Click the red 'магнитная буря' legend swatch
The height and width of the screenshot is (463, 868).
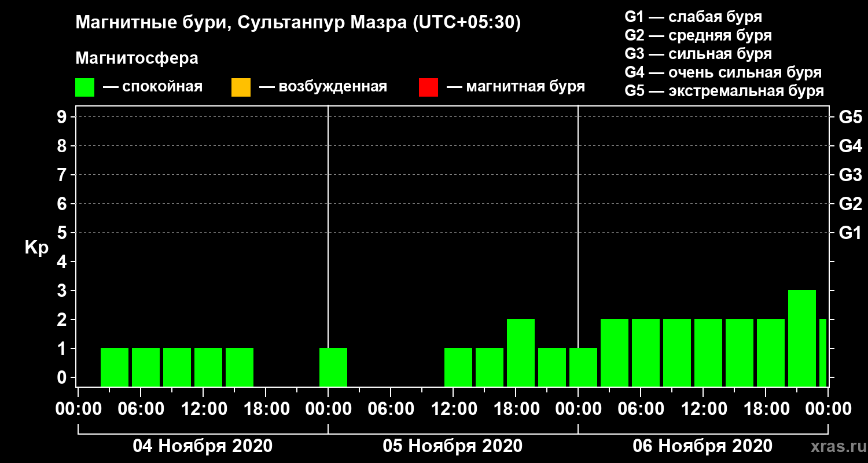point(428,87)
